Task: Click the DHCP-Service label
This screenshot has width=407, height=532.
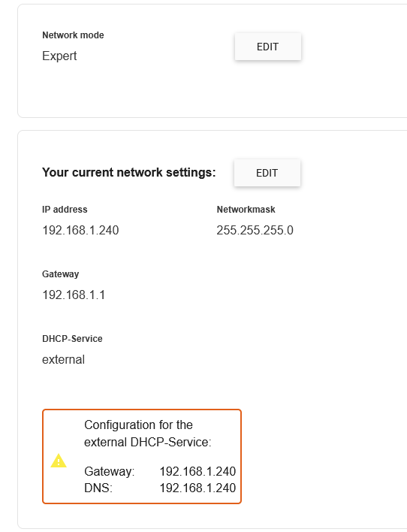Action: click(72, 339)
